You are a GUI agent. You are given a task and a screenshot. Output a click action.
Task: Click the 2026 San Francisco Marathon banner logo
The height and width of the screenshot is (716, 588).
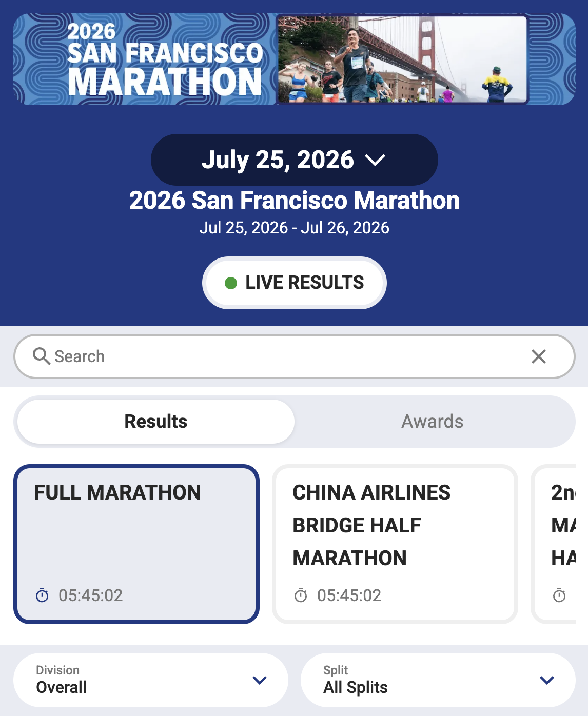(165, 60)
